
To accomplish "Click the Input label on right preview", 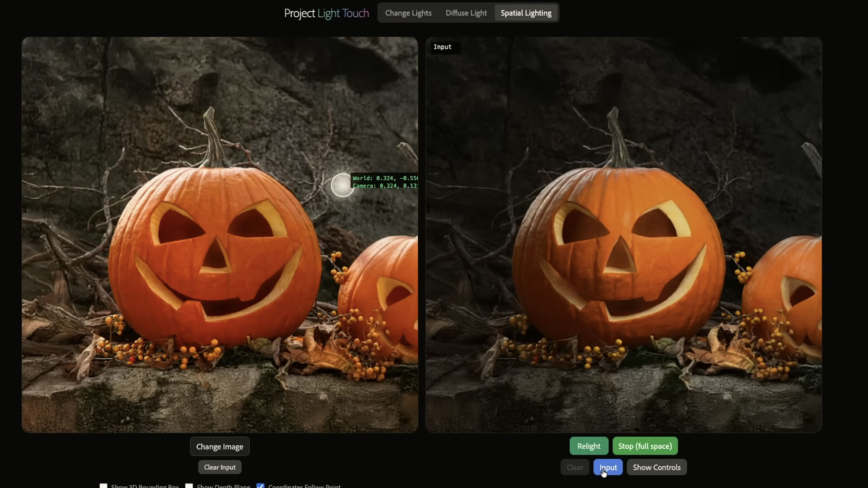I will point(442,47).
